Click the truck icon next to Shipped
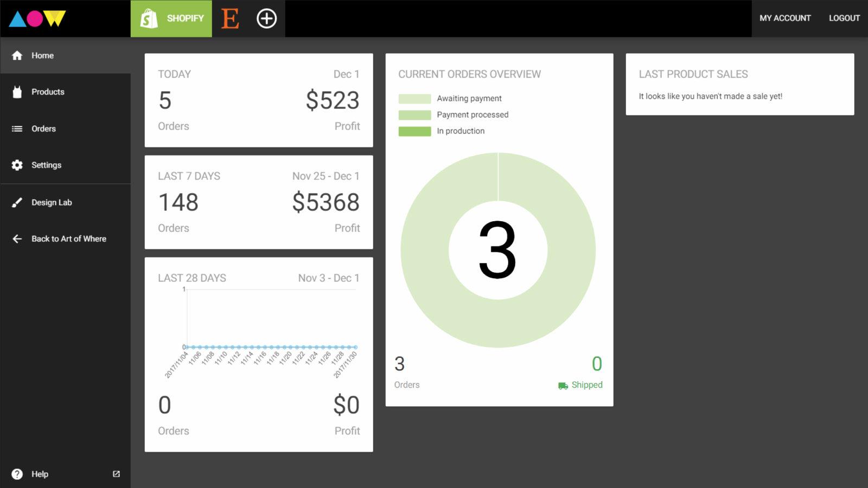Image resolution: width=868 pixels, height=488 pixels. coord(561,385)
